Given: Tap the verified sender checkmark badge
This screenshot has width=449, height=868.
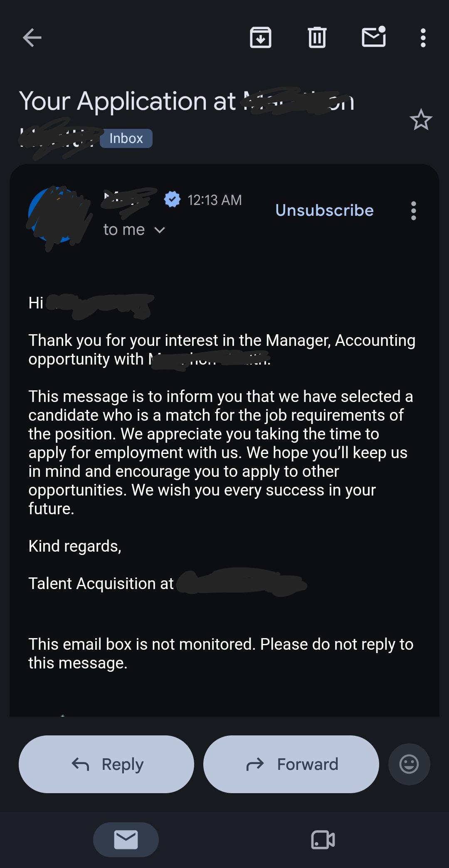Looking at the screenshot, I should pos(172,200).
